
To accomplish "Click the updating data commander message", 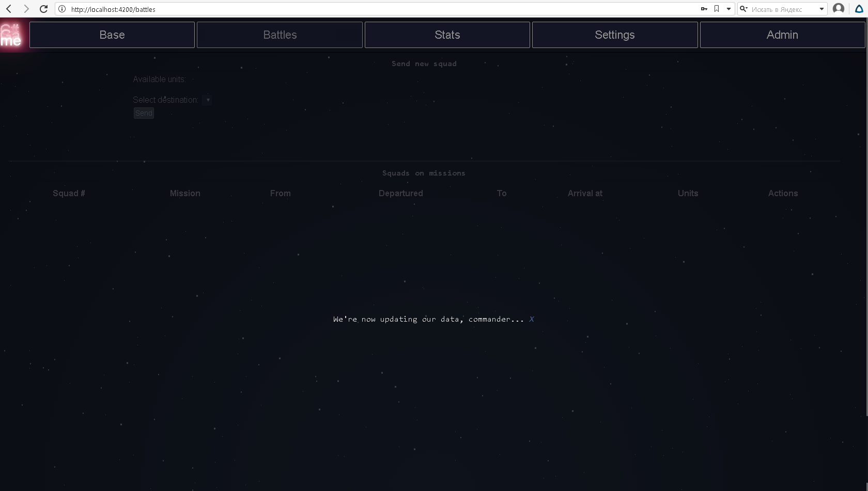I will 428,319.
